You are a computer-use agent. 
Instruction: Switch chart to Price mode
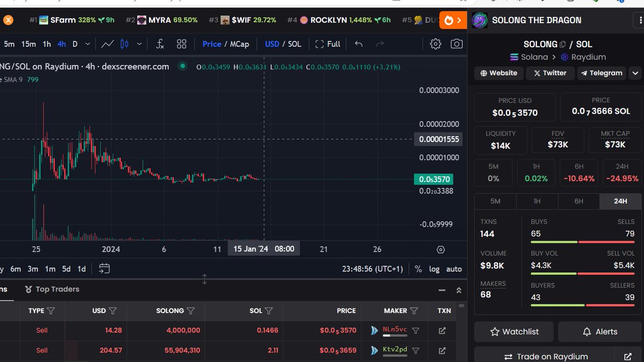[x=211, y=44]
